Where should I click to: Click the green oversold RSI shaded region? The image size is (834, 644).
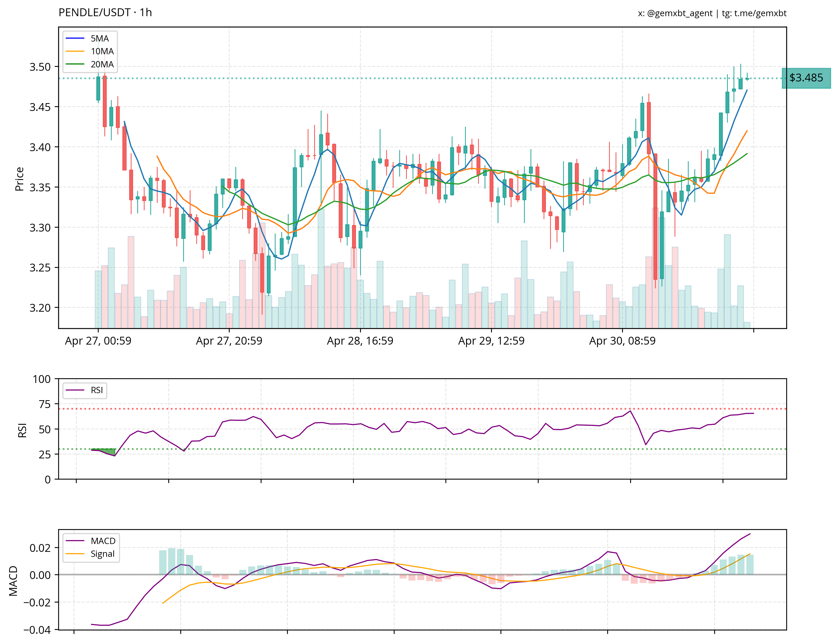[106, 451]
